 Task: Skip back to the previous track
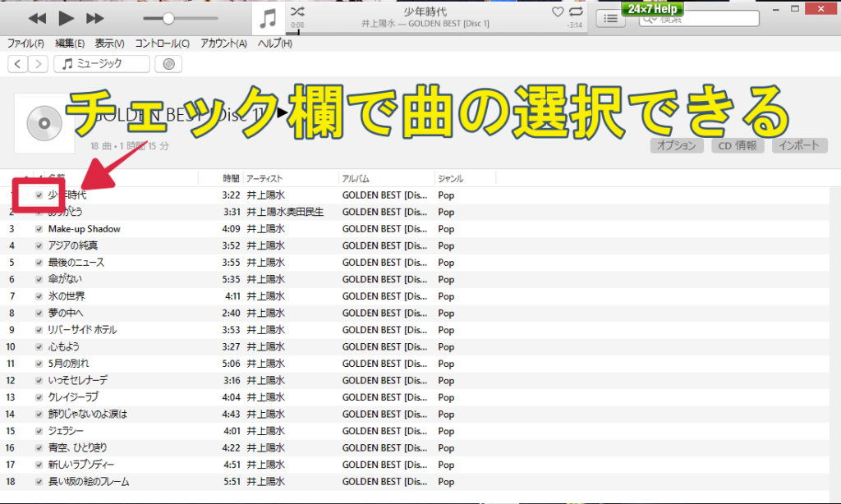pos(37,18)
